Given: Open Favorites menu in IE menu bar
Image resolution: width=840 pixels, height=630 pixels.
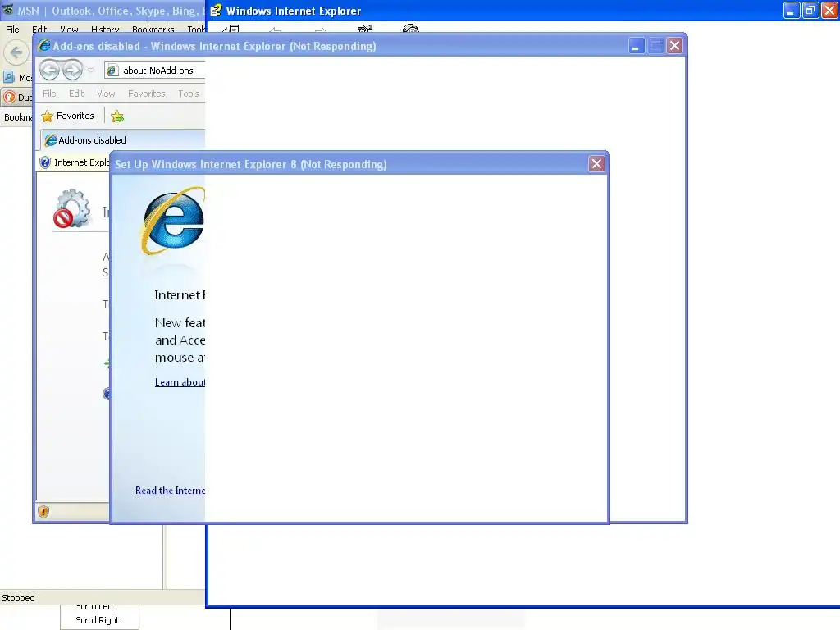Looking at the screenshot, I should click(146, 94).
